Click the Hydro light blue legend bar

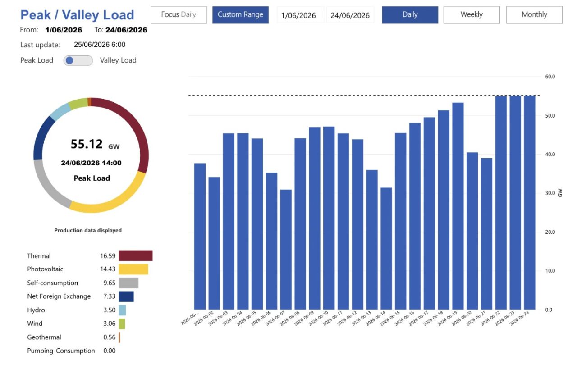[123, 310]
